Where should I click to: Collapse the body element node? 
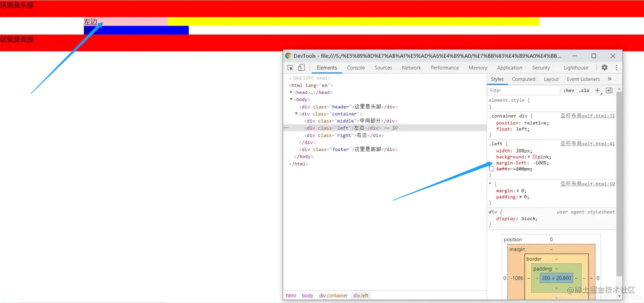(291, 99)
